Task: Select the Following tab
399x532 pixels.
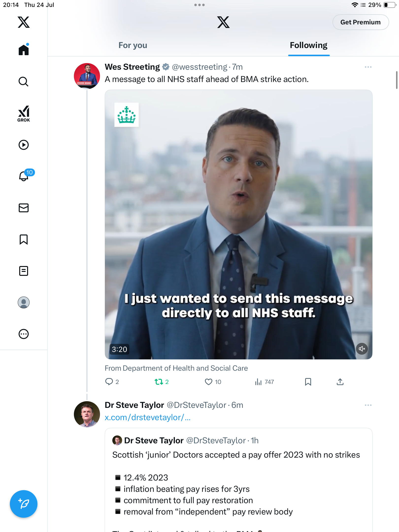Action: [309, 45]
